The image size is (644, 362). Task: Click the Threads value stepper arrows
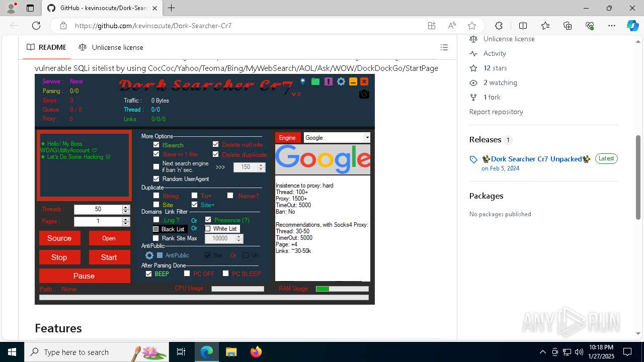tap(126, 209)
